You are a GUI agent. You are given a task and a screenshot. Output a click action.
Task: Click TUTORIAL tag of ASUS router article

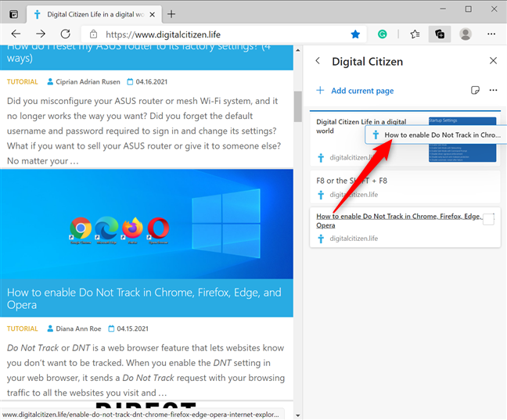pyautogui.click(x=23, y=82)
